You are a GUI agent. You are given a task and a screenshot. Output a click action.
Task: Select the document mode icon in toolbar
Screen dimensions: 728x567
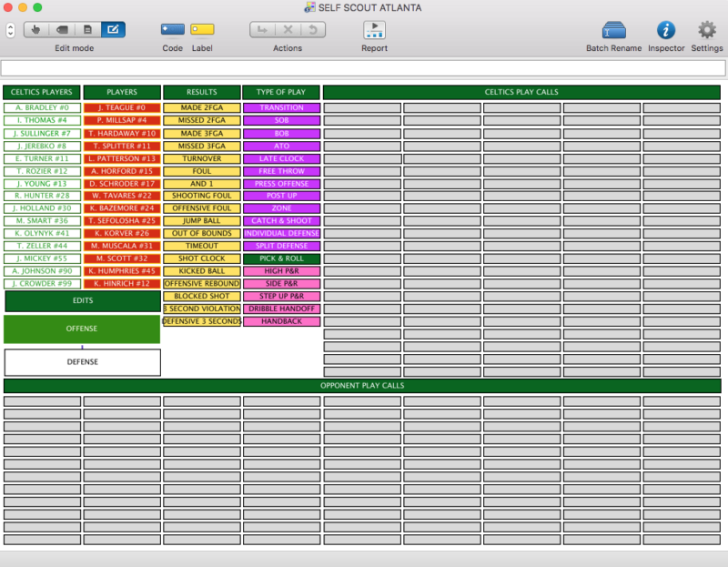[x=87, y=30]
